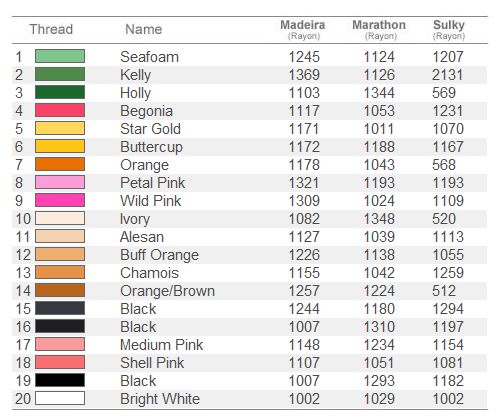Select the Kelly green thread swatch
The height and width of the screenshot is (420, 500).
pyautogui.click(x=60, y=74)
